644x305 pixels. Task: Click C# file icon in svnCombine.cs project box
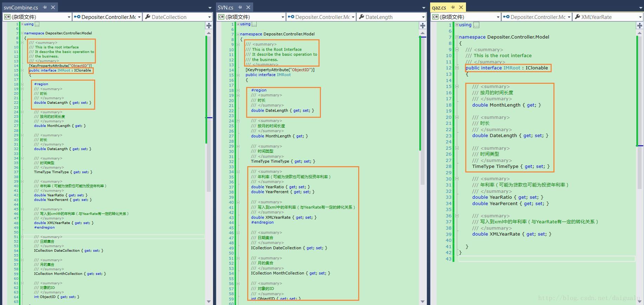tap(7, 17)
